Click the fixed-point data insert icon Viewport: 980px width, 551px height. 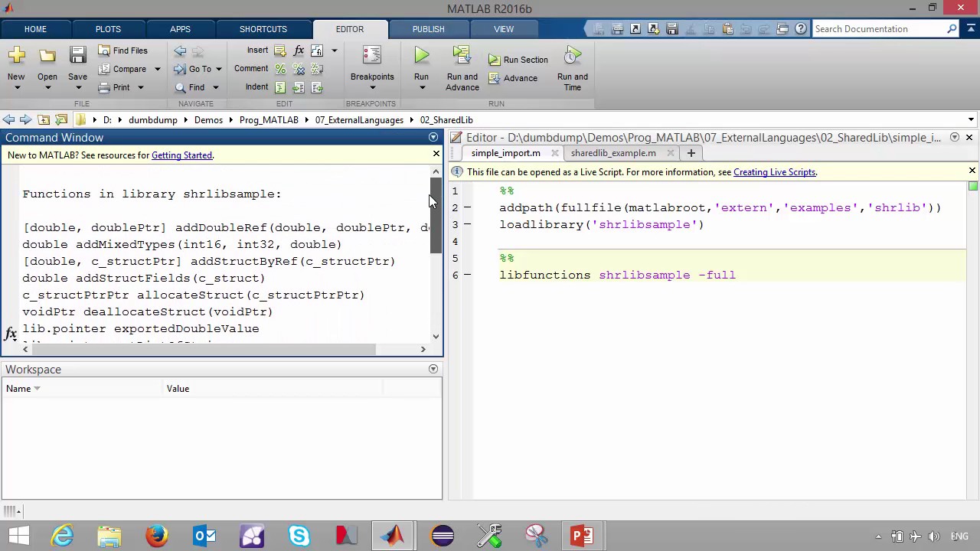(x=317, y=51)
